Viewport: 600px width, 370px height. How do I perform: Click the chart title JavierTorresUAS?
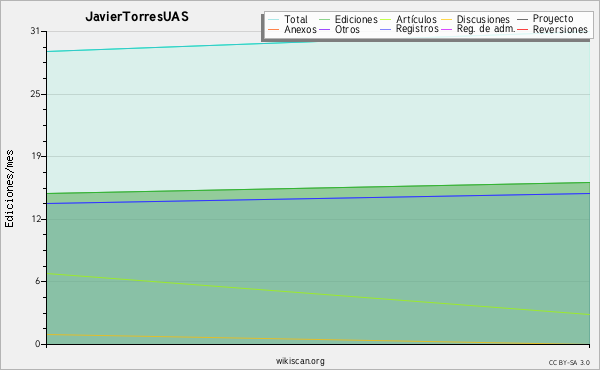(137, 17)
